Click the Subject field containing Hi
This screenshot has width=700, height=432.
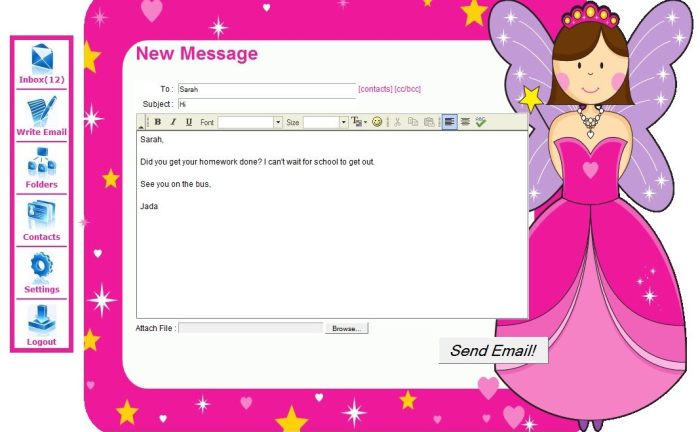(x=267, y=104)
